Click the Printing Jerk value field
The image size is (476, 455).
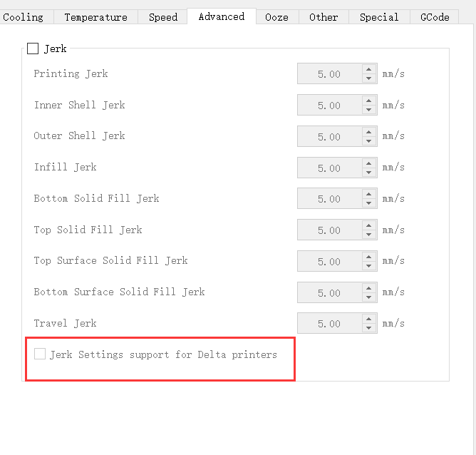pyautogui.click(x=330, y=73)
